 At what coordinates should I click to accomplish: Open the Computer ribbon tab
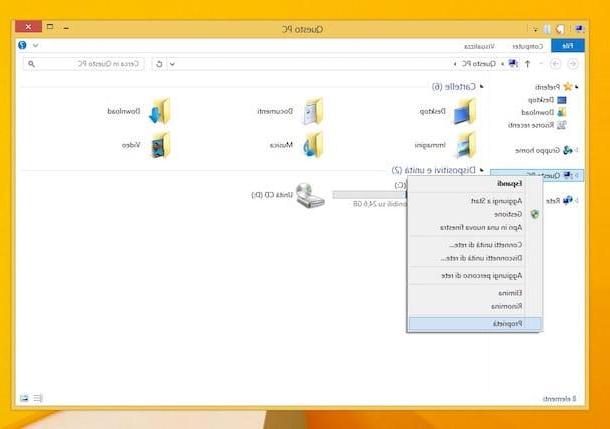pyautogui.click(x=527, y=46)
